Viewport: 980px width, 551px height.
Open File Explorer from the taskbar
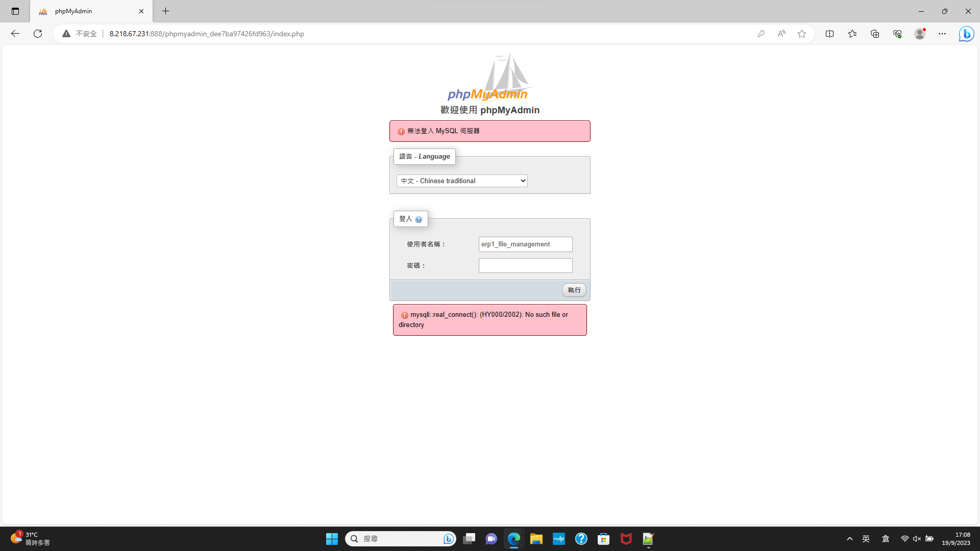pyautogui.click(x=536, y=539)
